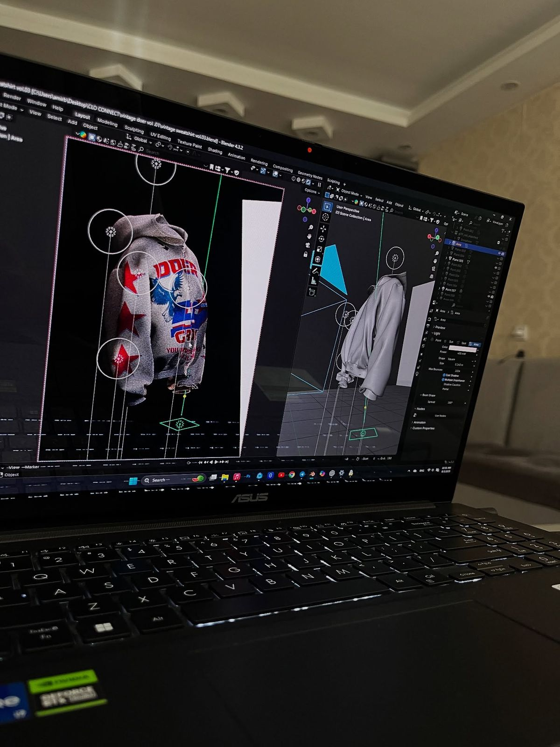Open the light Color swatch

(x=462, y=349)
